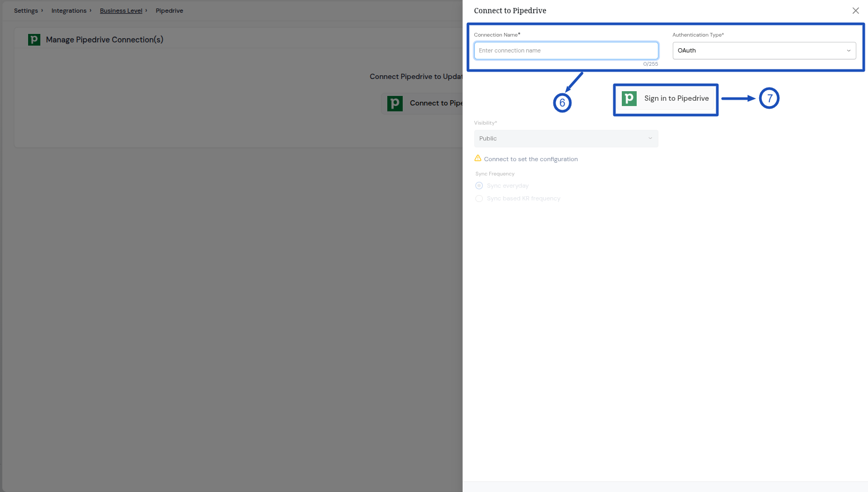Select the Sync based KR frequency option

[x=479, y=198]
